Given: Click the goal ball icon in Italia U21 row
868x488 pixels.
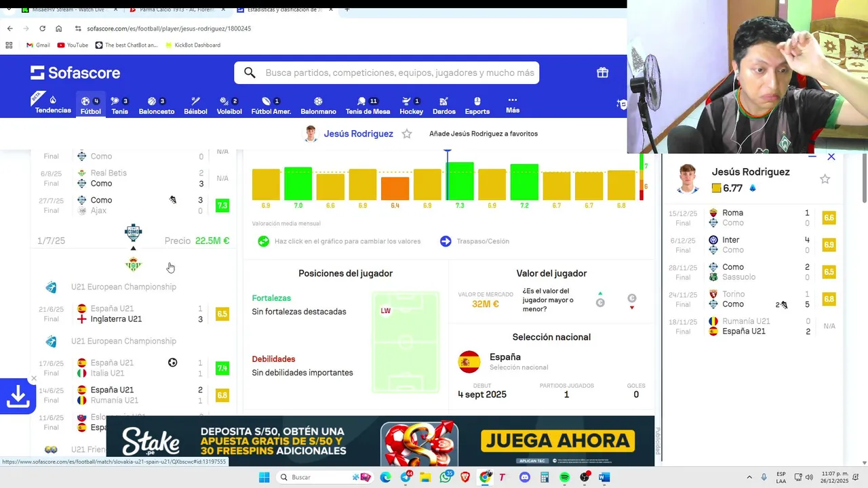Looking at the screenshot, I should click(x=172, y=363).
